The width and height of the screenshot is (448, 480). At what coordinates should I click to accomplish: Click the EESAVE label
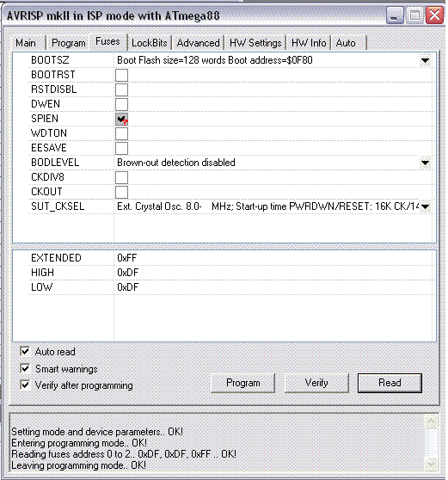point(49,148)
